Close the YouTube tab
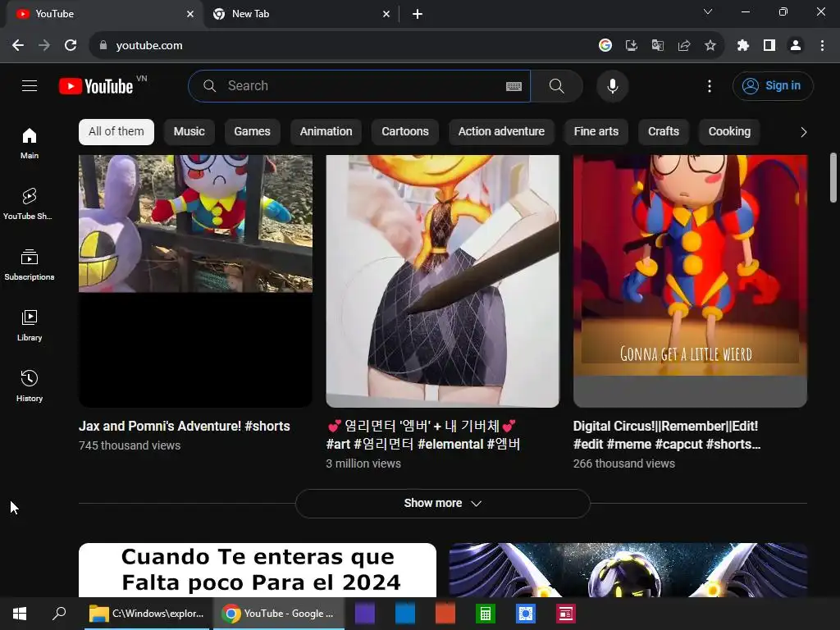The image size is (840, 630). pos(190,14)
